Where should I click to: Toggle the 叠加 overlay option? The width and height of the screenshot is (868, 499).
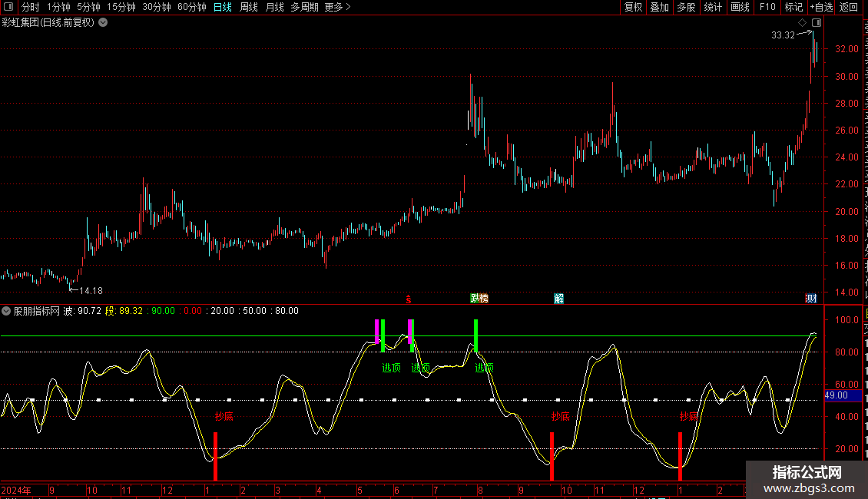click(x=659, y=7)
